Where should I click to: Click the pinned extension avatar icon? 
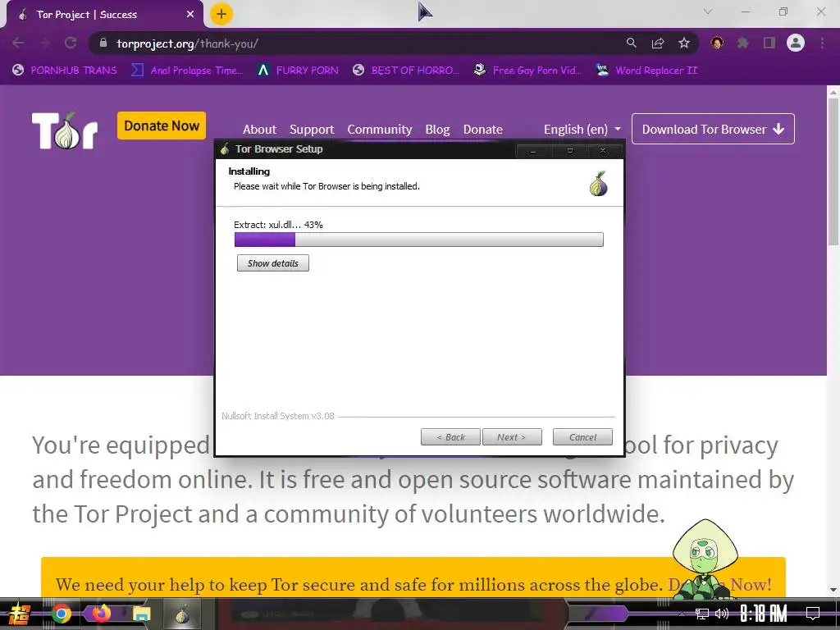tap(717, 43)
